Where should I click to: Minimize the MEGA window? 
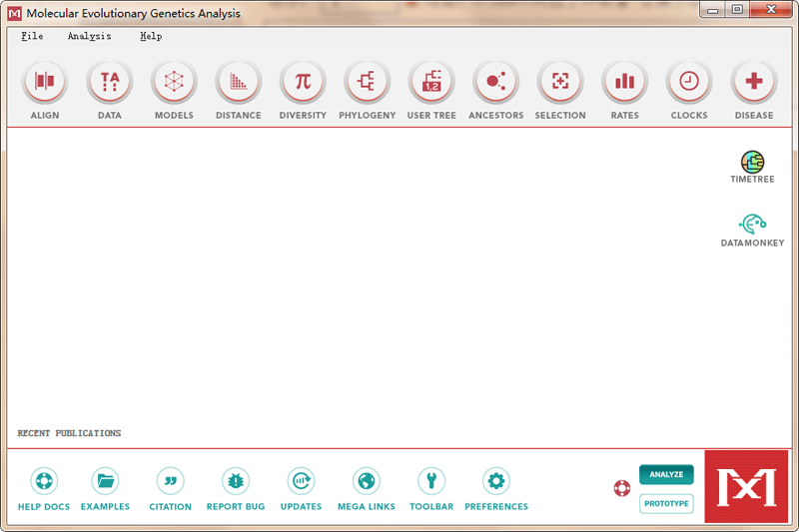713,10
